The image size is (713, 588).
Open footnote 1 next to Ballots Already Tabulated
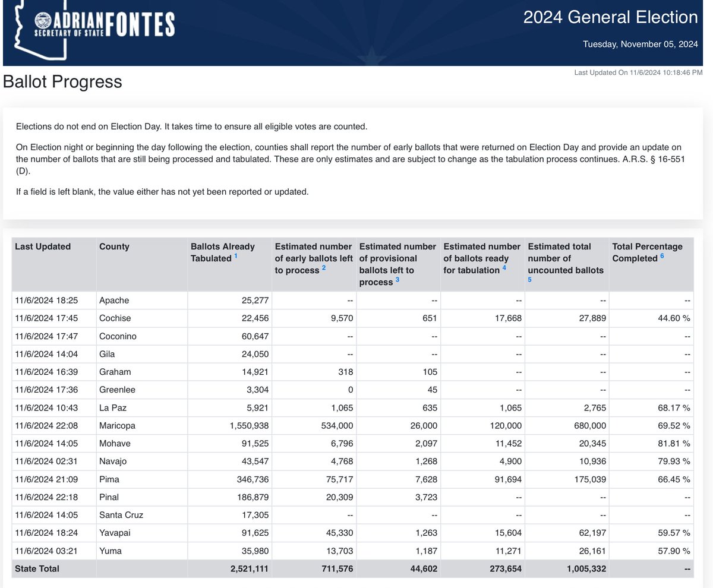coord(236,254)
